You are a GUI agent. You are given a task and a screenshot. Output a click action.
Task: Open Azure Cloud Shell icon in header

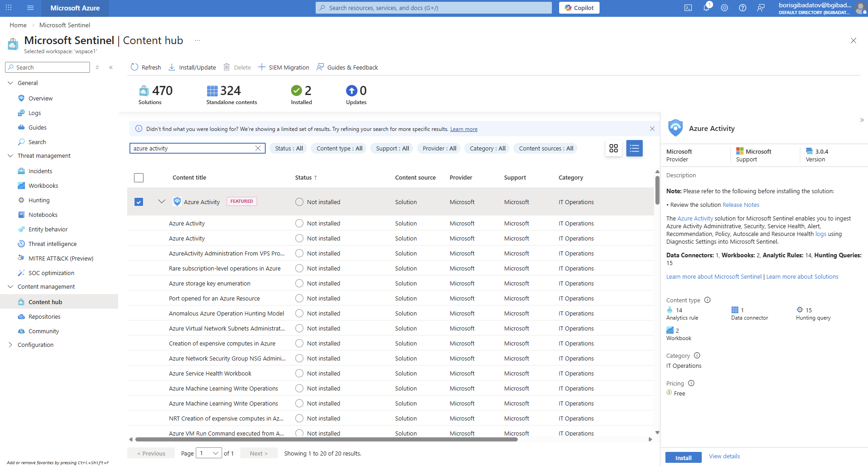(688, 8)
